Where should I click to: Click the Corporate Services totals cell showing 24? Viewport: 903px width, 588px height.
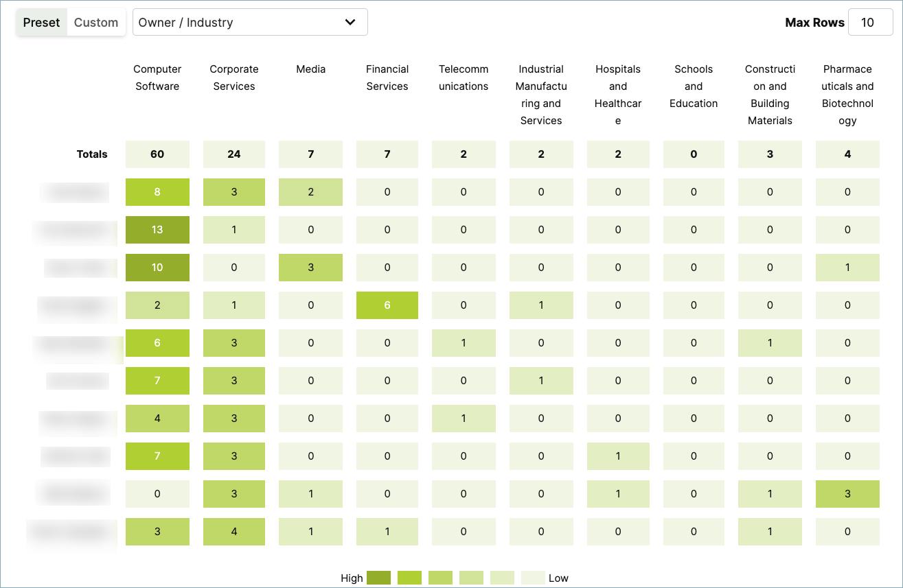(234, 154)
